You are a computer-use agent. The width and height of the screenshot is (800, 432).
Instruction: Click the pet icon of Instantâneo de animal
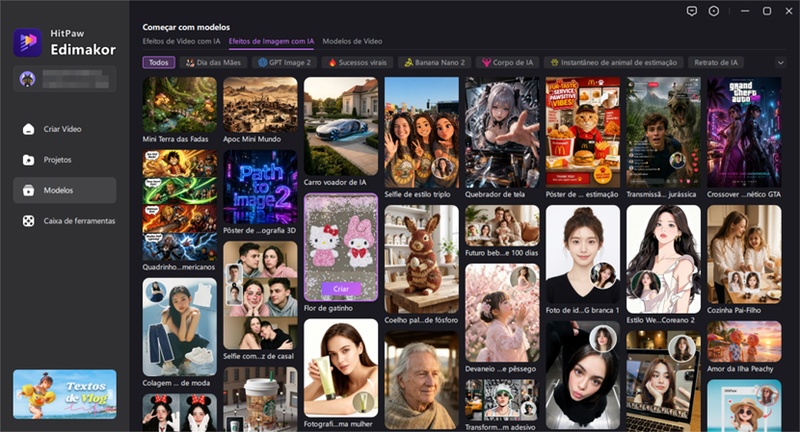pos(555,63)
